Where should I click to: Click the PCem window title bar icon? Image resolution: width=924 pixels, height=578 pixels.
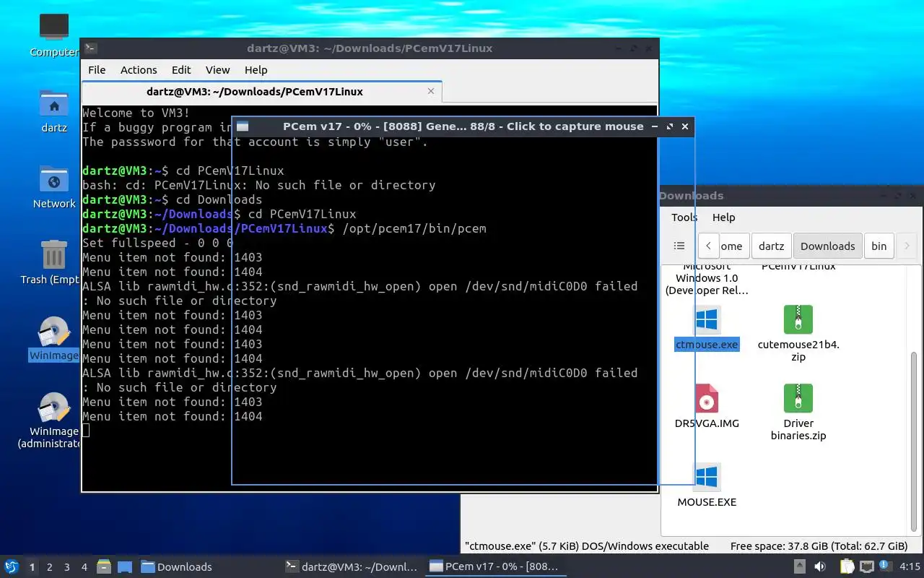coord(243,126)
